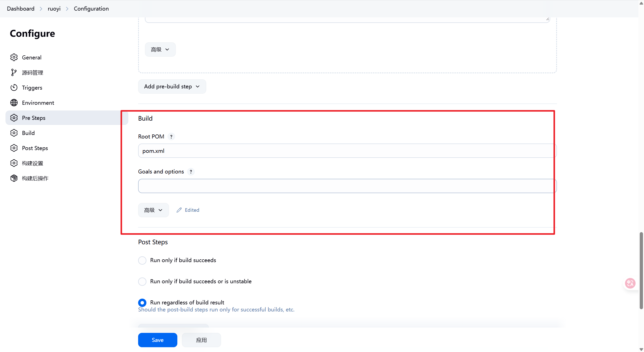Click the 源码管理 branch icon
644x352 pixels.
pos(14,73)
